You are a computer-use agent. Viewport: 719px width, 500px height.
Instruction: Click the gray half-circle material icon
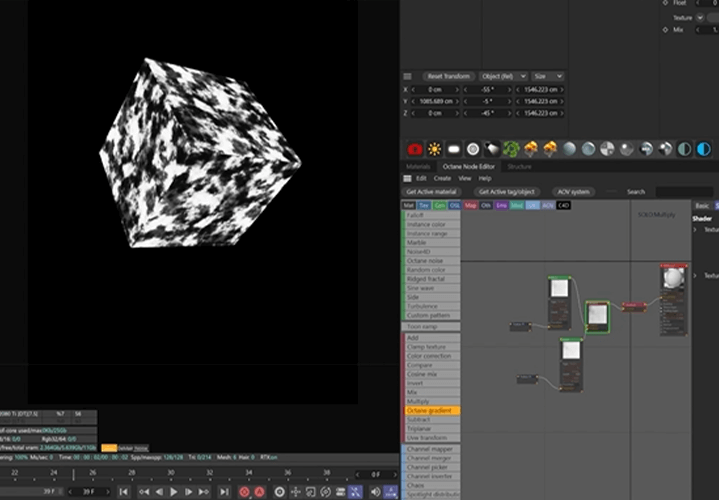tap(685, 149)
